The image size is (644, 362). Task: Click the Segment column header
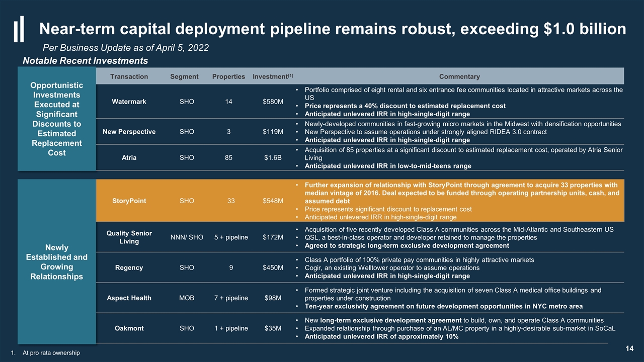(x=184, y=76)
